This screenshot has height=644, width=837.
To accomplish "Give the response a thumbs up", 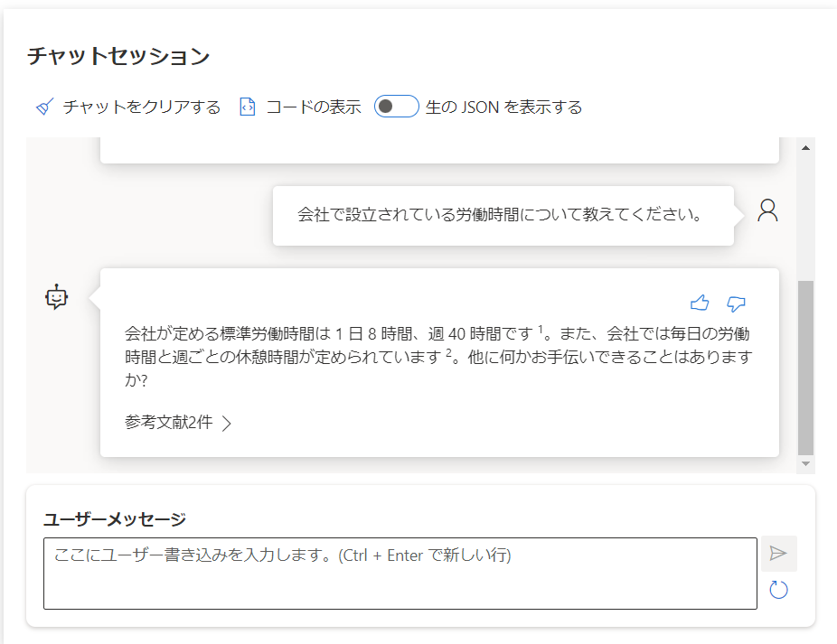I will pos(700,303).
